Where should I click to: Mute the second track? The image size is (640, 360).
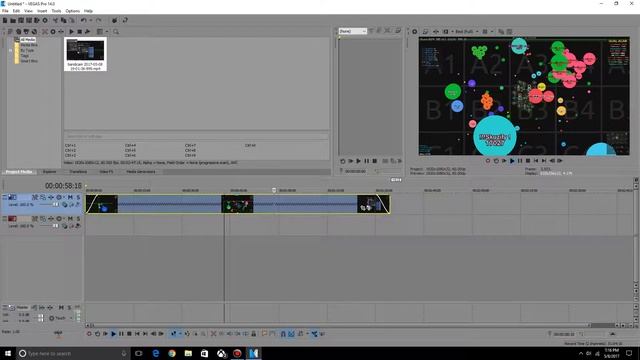[x=70, y=219]
